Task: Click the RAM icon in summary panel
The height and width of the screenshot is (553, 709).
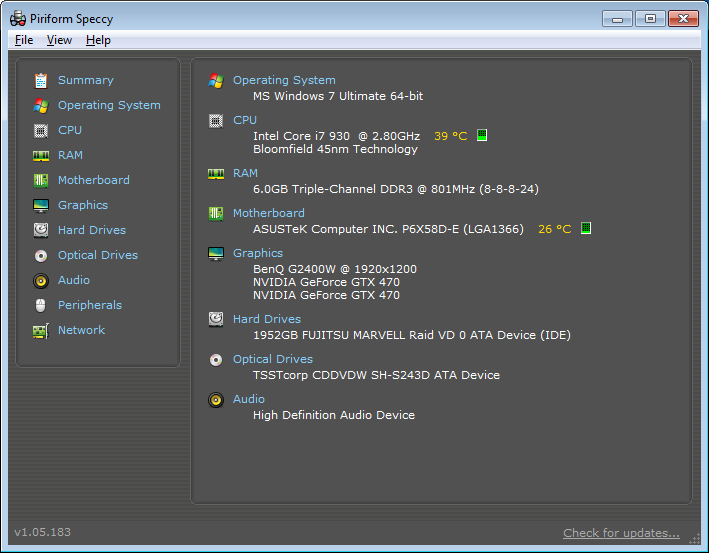Action: 216,174
